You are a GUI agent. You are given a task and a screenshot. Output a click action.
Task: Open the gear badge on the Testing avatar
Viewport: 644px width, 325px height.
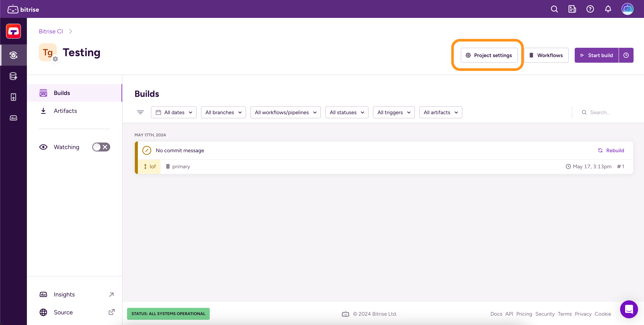(55, 59)
